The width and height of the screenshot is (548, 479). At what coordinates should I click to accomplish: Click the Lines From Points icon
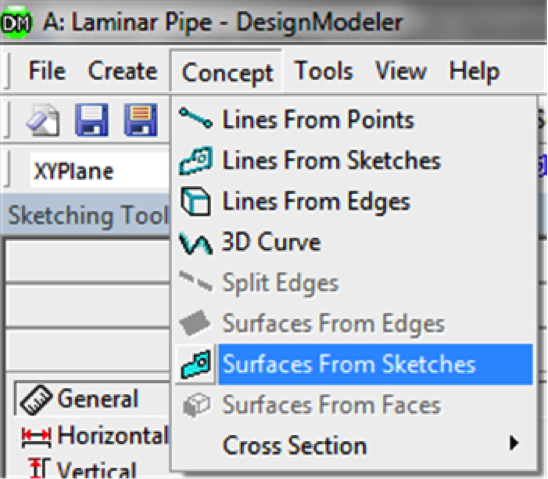pyautogui.click(x=195, y=118)
